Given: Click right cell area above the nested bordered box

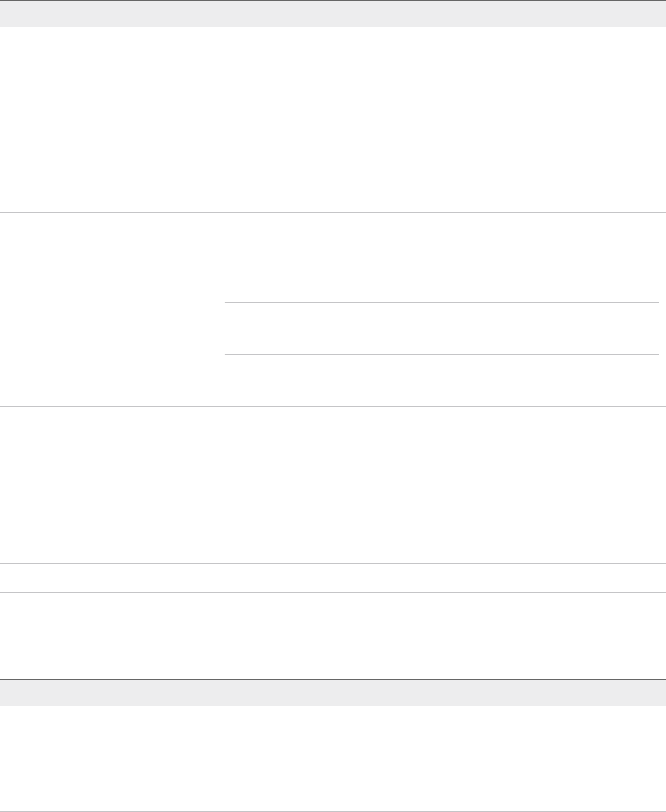Looking at the screenshot, I should click(x=441, y=278).
